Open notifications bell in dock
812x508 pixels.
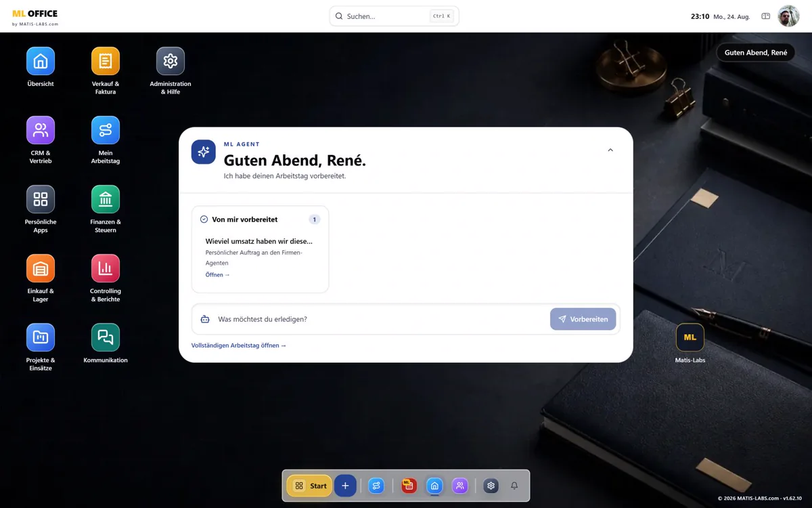pos(514,486)
